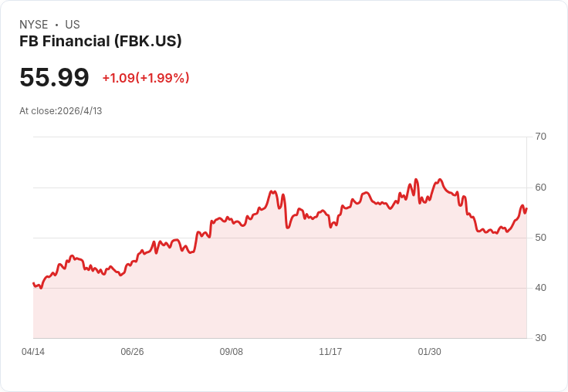Select the 06/26 date on the time axis
This screenshot has width=568, height=392.
point(132,352)
